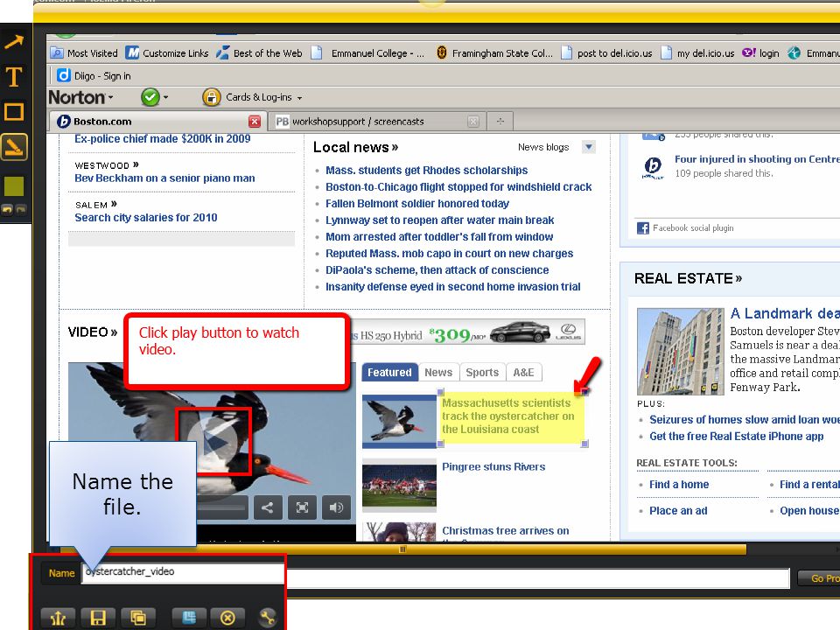Viewport: 840px width, 630px height.
Task: Cancel the capture with X button
Action: pos(227,618)
